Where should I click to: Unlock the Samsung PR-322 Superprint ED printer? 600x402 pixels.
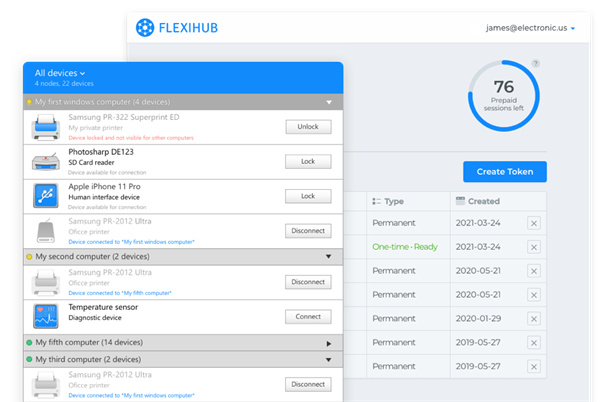[308, 127]
